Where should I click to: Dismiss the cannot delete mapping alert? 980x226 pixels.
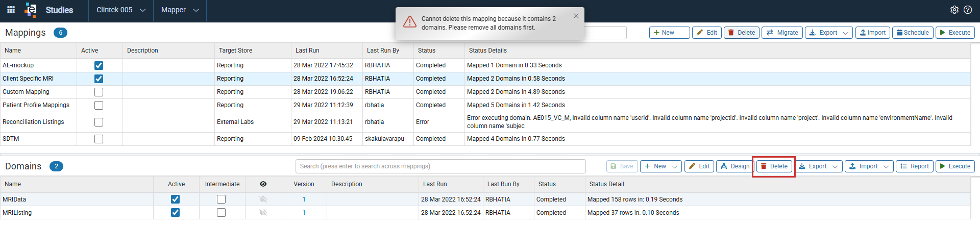576,16
